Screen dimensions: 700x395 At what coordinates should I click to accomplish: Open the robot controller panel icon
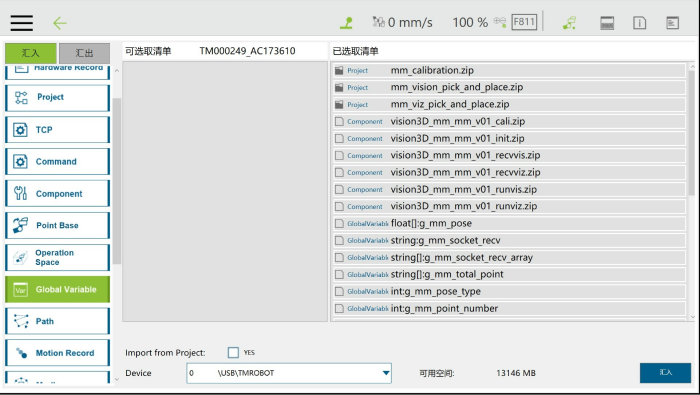569,23
